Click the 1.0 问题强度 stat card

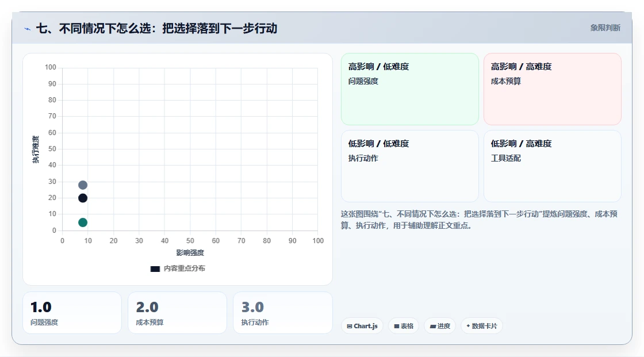pyautogui.click(x=72, y=313)
